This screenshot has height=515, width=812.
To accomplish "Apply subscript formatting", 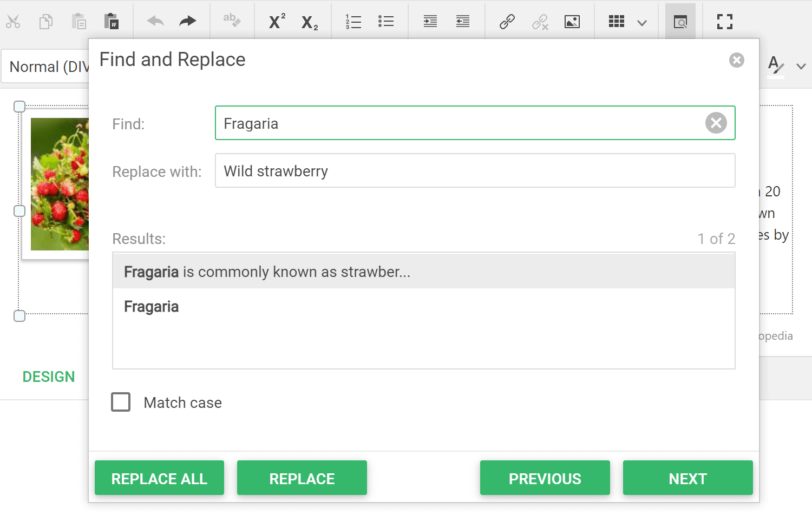I will pos(310,22).
